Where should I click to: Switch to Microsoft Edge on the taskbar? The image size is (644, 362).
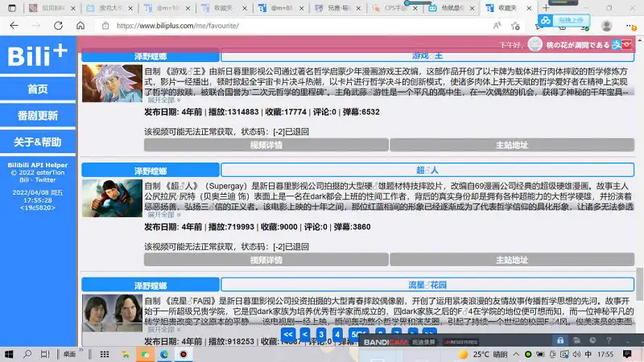[x=164, y=354]
